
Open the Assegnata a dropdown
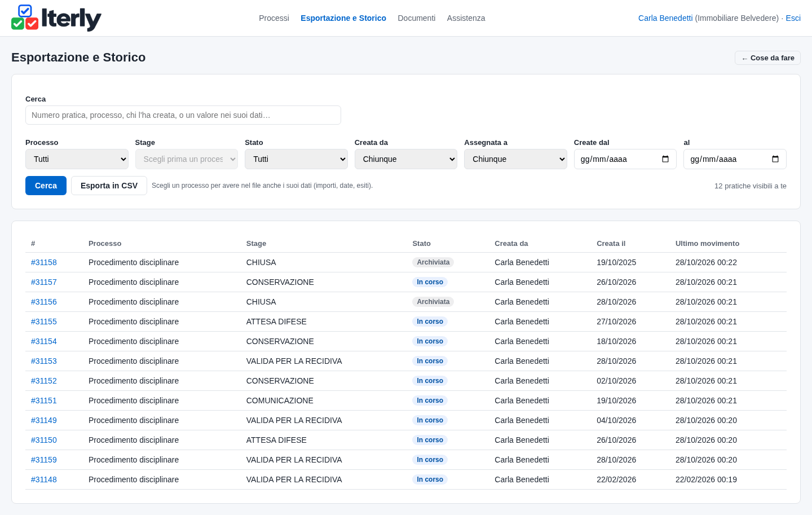pyautogui.click(x=515, y=159)
